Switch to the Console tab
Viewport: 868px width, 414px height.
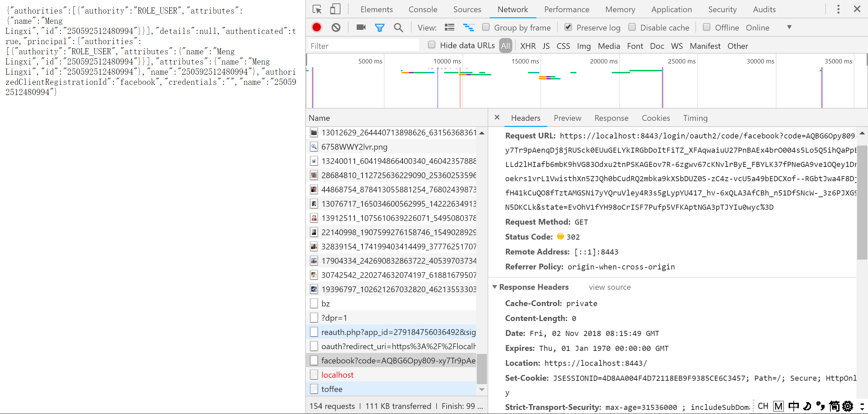coord(423,10)
